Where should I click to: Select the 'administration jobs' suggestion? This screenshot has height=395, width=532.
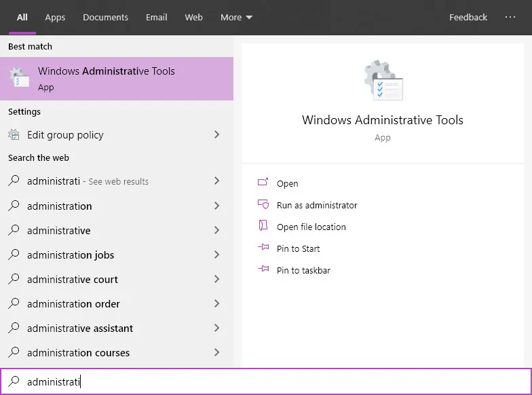pos(117,255)
